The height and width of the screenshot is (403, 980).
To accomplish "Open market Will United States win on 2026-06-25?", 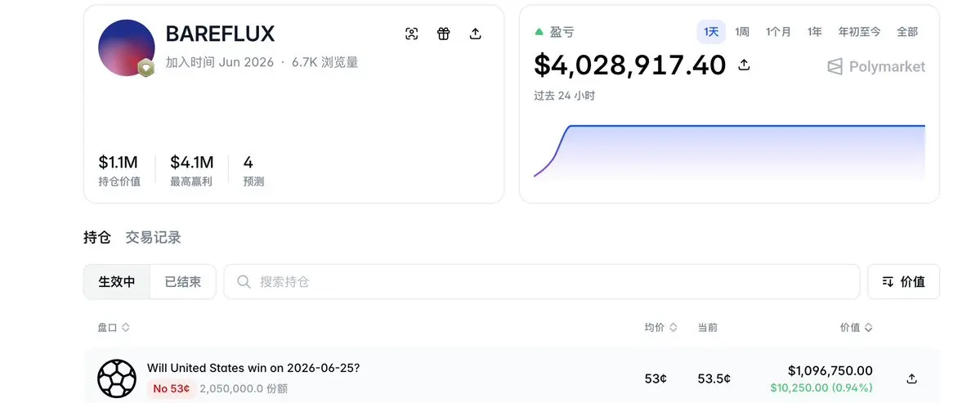I will tap(253, 368).
